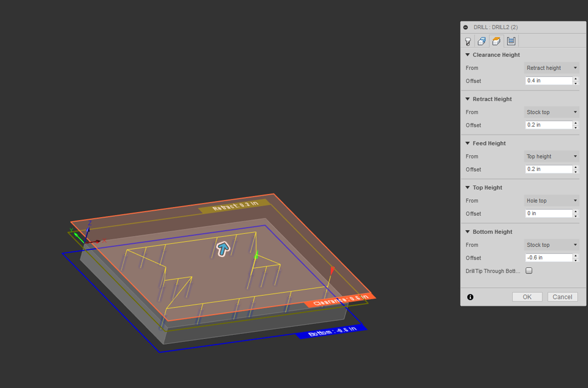Decrease the Top Height offset value
Image resolution: width=588 pixels, height=388 pixels.
575,216
